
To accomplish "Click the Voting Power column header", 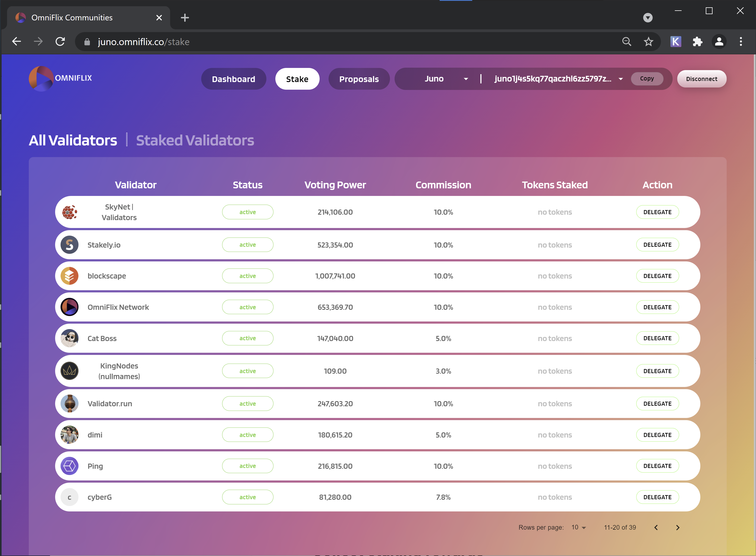I will (335, 185).
